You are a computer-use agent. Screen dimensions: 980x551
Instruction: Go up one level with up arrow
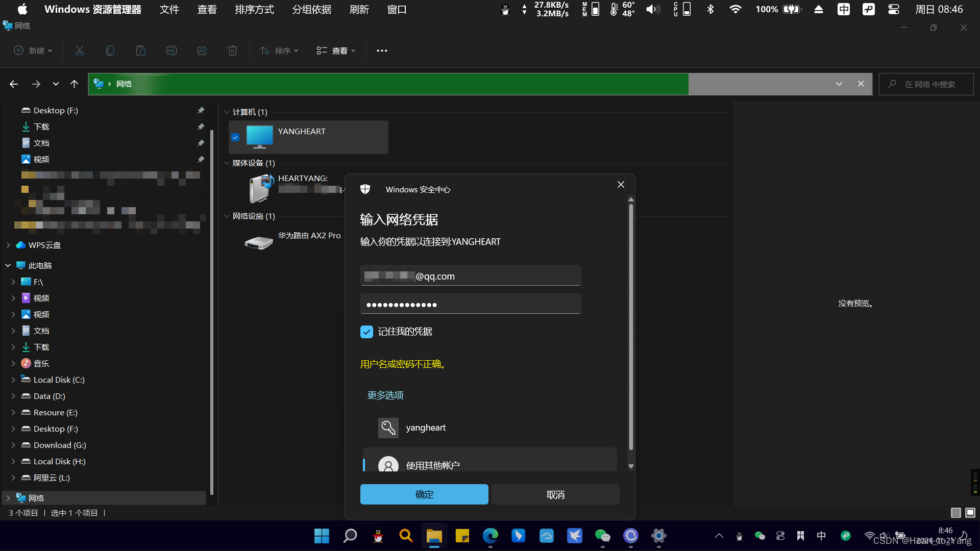75,84
